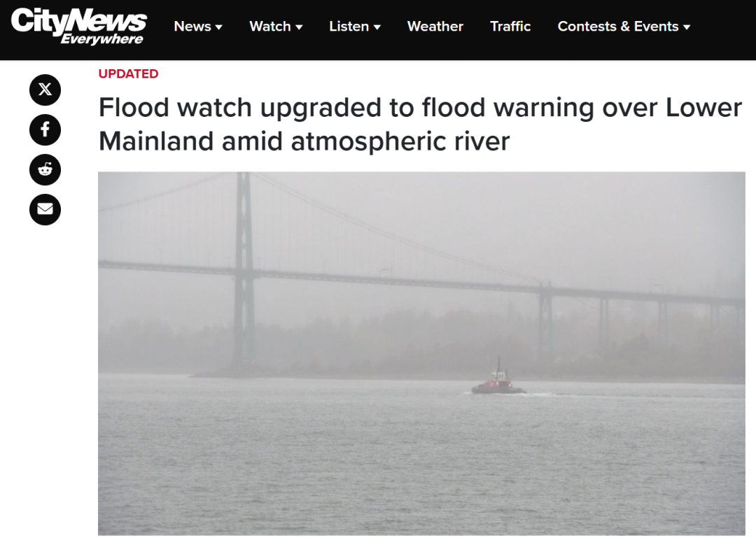Image resolution: width=756 pixels, height=545 pixels.
Task: Expand the Listen dropdown arrow
Action: [x=377, y=27]
